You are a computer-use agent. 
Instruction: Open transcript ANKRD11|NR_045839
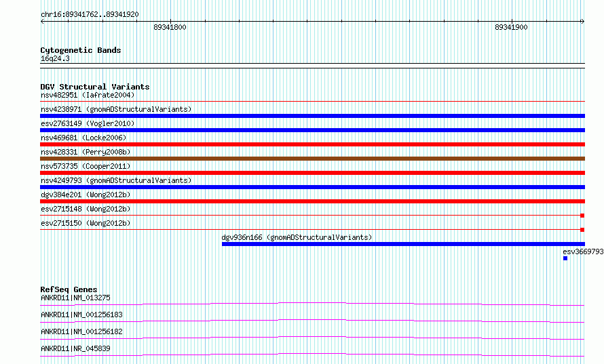75,348
